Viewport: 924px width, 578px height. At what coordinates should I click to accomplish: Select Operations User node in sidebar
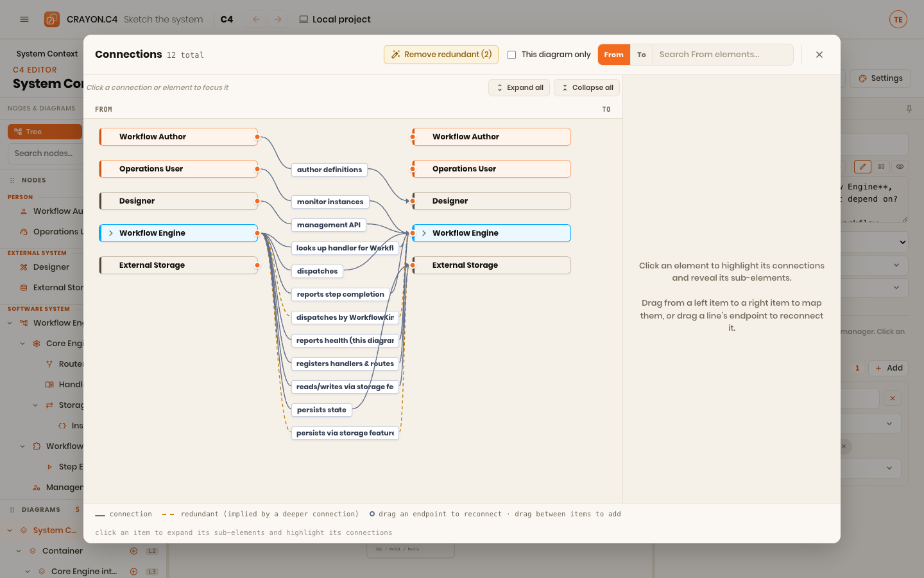[50, 232]
